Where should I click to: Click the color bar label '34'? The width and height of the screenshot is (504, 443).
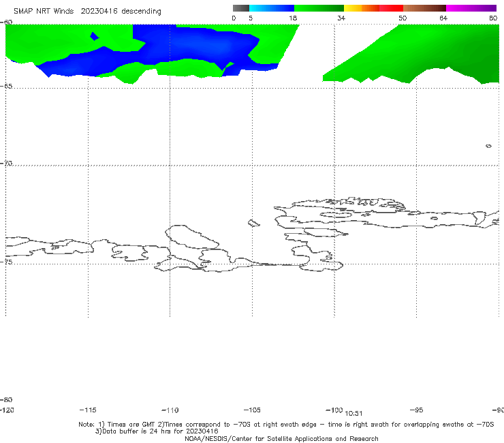pos(341,18)
